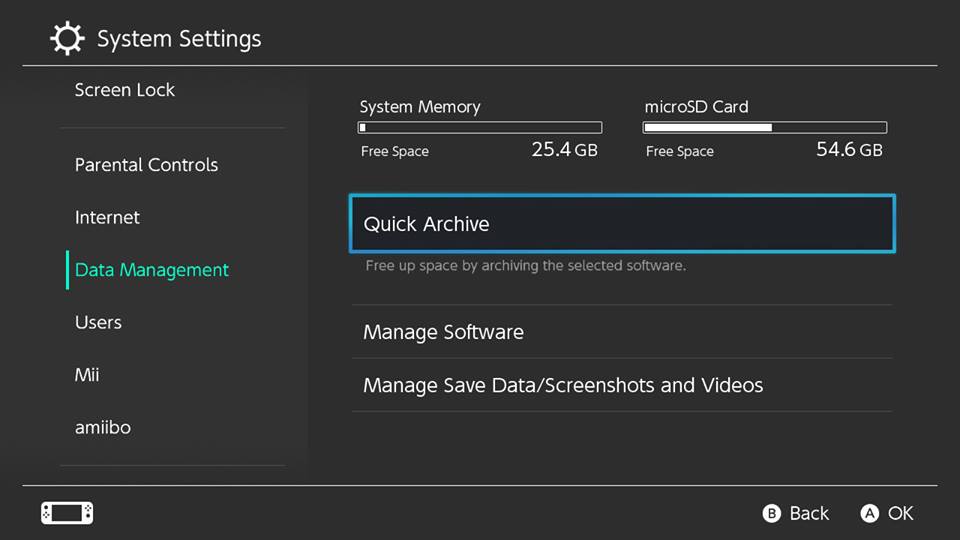
Task: Select the Quick Archive option
Action: 621,224
